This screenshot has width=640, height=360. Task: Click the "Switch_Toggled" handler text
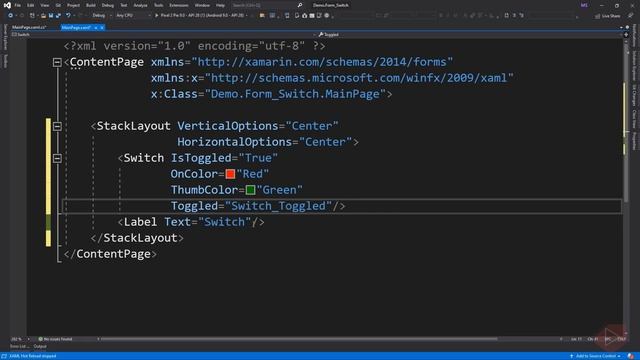tap(278, 206)
